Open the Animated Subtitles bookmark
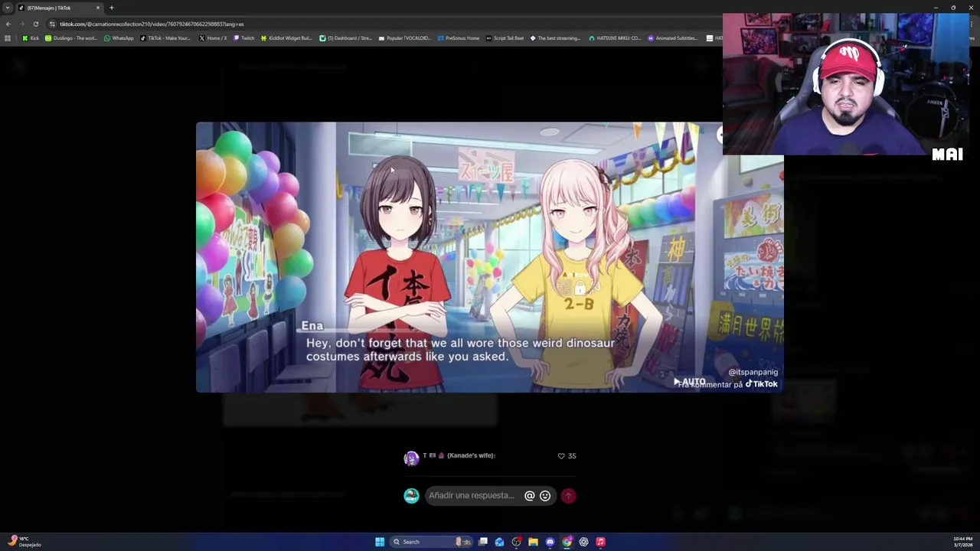Screen dimensions: 980x551 click(674, 38)
